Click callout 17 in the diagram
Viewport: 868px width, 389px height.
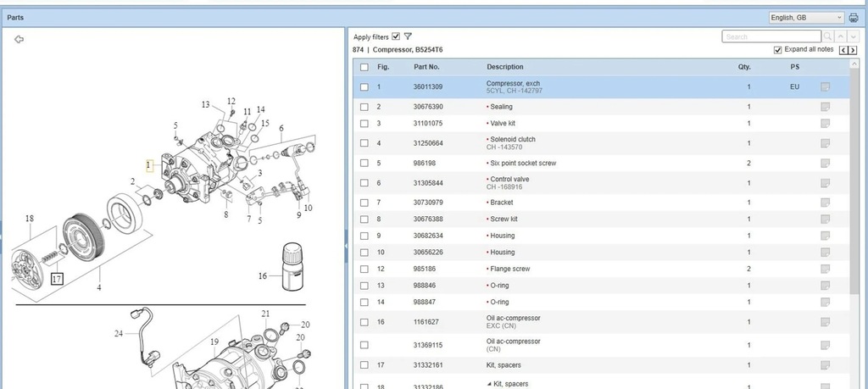(x=57, y=279)
